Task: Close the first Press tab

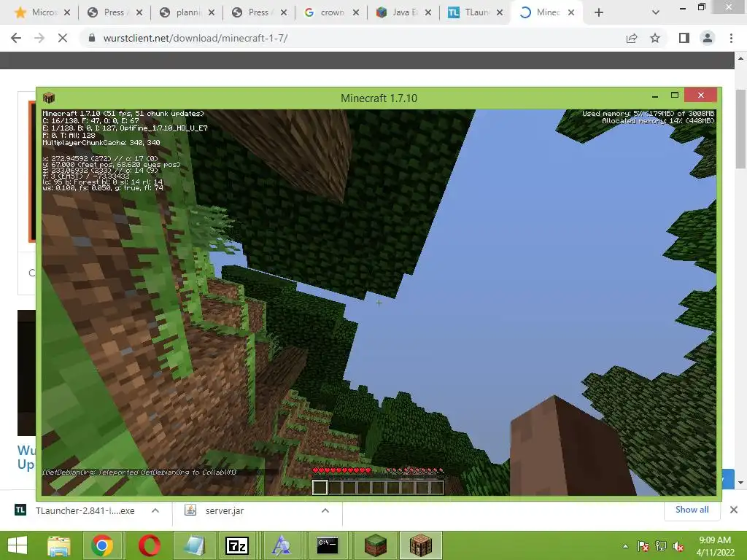Action: coord(139,13)
